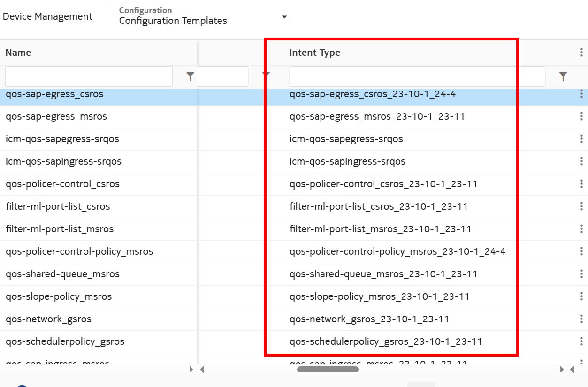588x387 pixels.
Task: Open row menu for qos-schedulerpolicy_gsros
Action: point(581,341)
